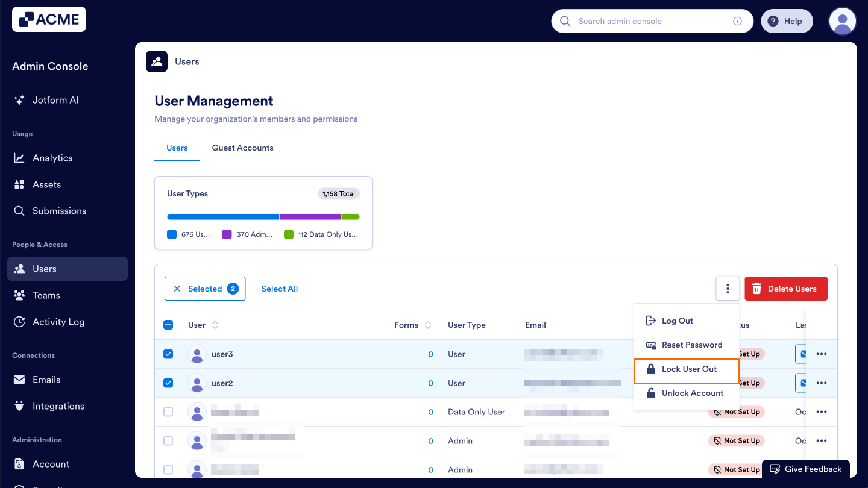Toggle the header select-all checkbox
Image resolution: width=868 pixels, height=488 pixels.
click(168, 324)
